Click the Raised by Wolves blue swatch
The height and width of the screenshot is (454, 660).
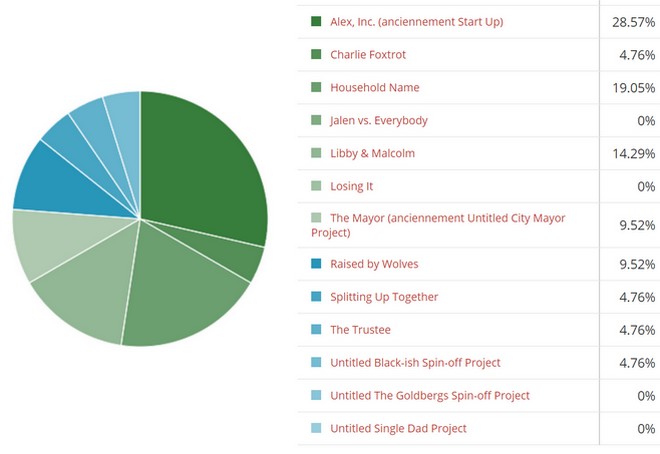pyautogui.click(x=316, y=264)
